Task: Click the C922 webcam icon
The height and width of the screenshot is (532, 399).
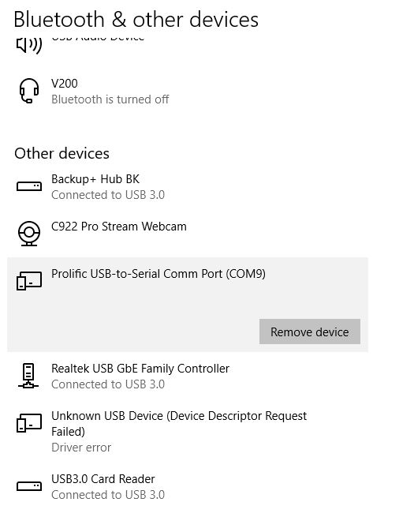Action: [29, 234]
